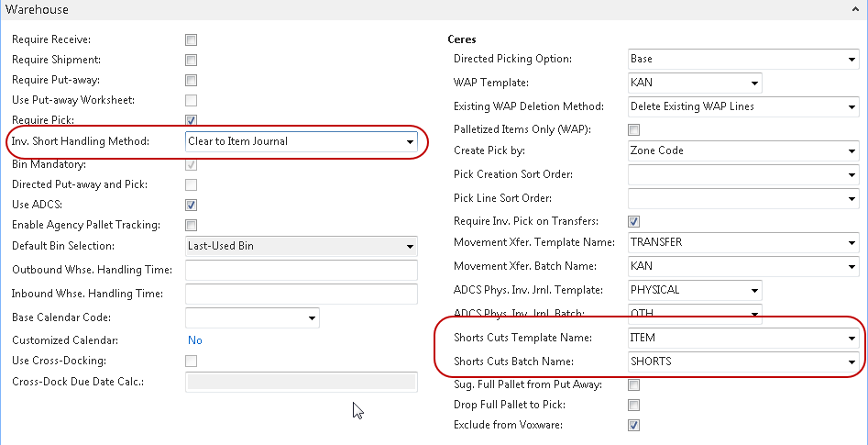The image size is (868, 445).
Task: Open the Customized Calendar 'No' link
Action: [194, 339]
